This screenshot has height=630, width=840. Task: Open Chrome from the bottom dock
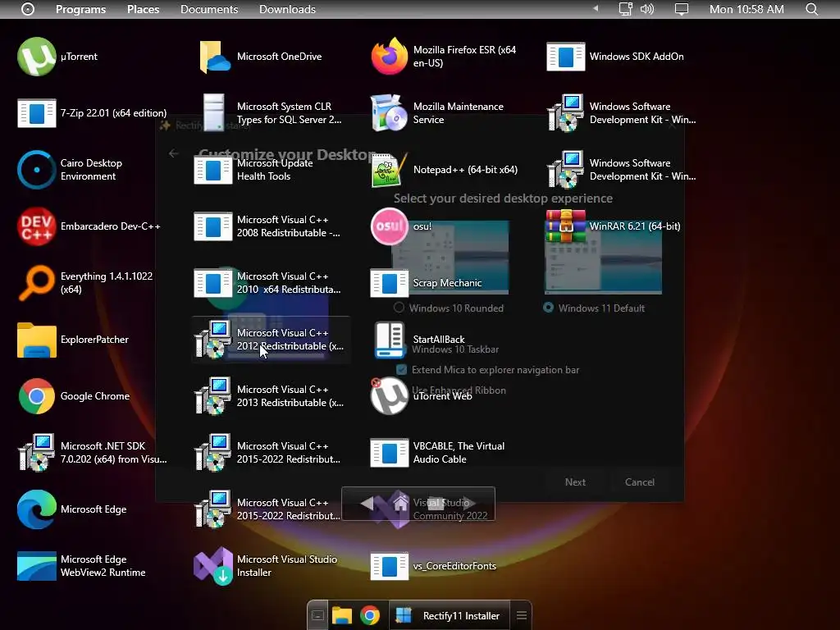point(370,615)
